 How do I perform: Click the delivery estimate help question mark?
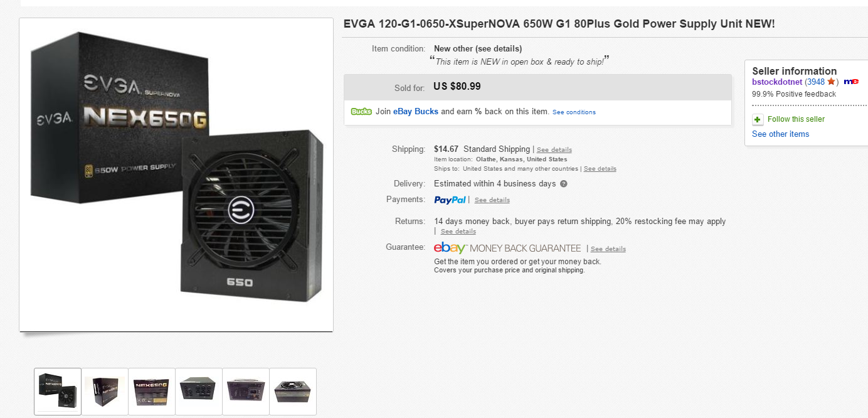(564, 184)
